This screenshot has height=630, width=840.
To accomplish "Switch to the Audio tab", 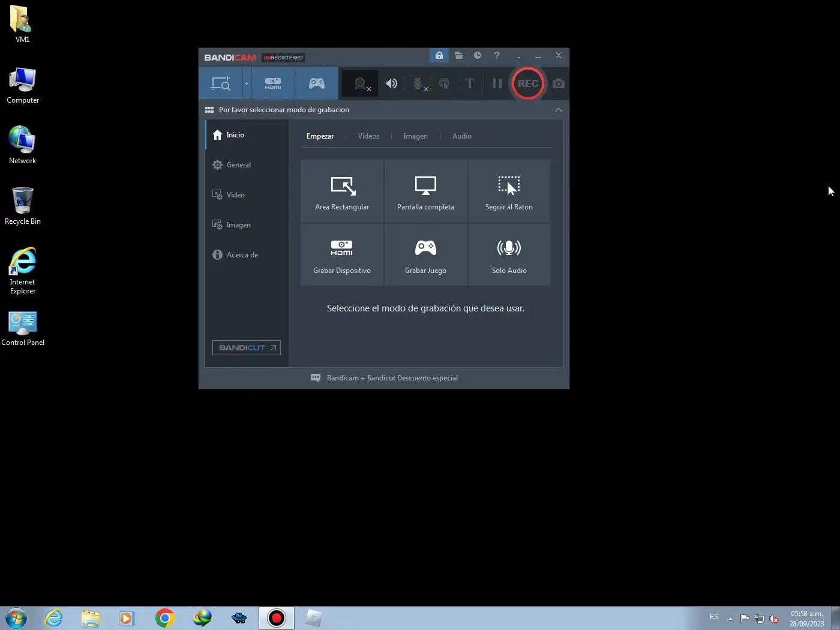I will pyautogui.click(x=461, y=136).
